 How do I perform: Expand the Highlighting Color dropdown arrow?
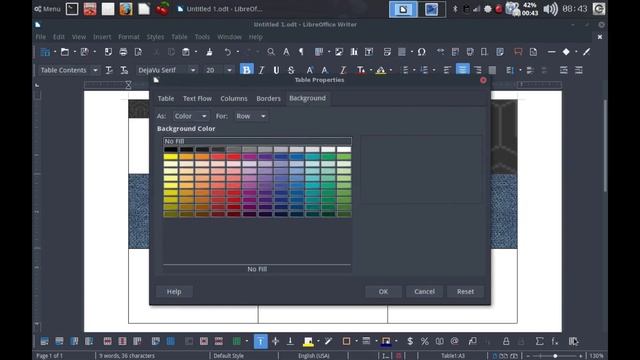point(391,70)
